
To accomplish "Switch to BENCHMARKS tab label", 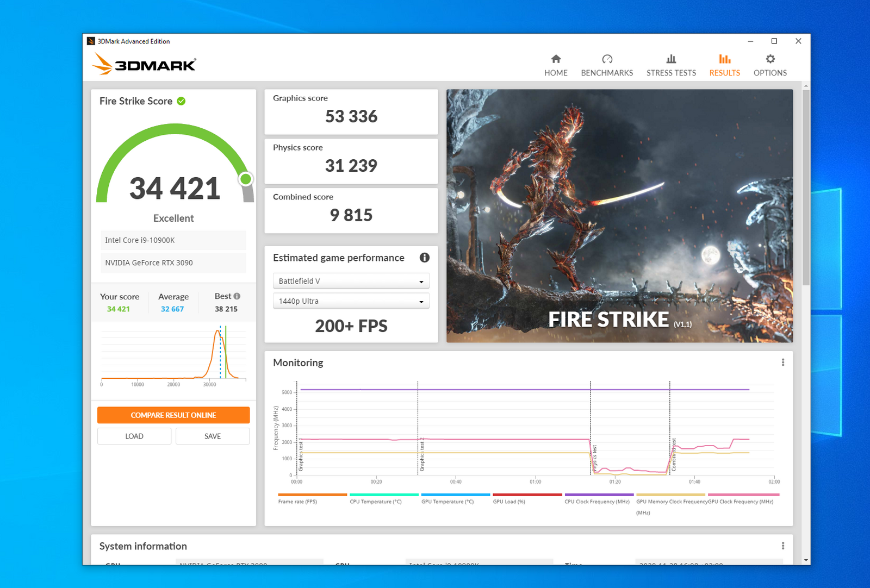I will point(607,73).
